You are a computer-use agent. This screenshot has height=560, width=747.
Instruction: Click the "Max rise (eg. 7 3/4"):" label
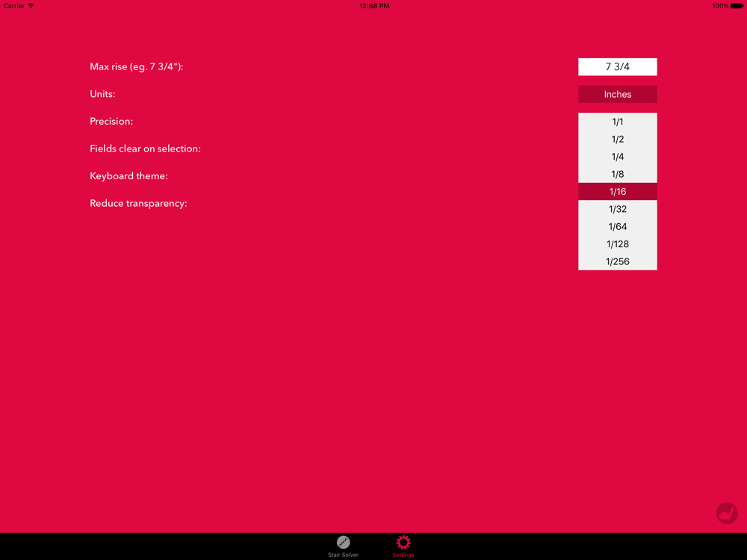137,66
